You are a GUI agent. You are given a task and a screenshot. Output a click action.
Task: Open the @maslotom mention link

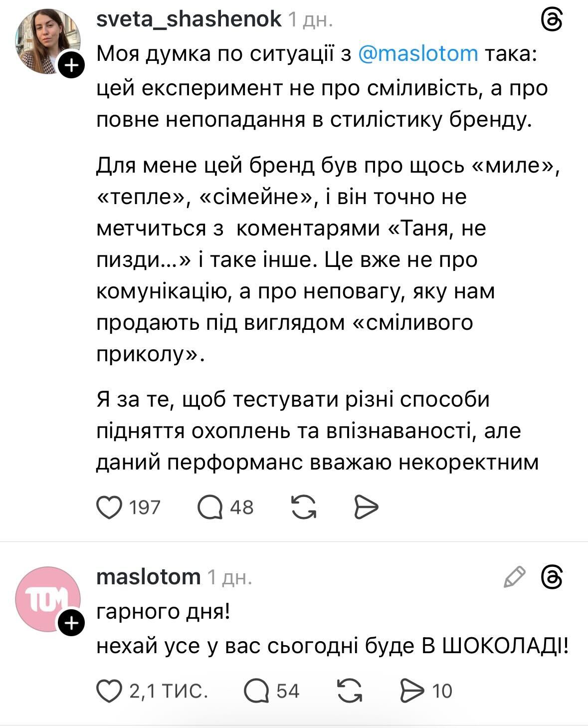(x=418, y=53)
